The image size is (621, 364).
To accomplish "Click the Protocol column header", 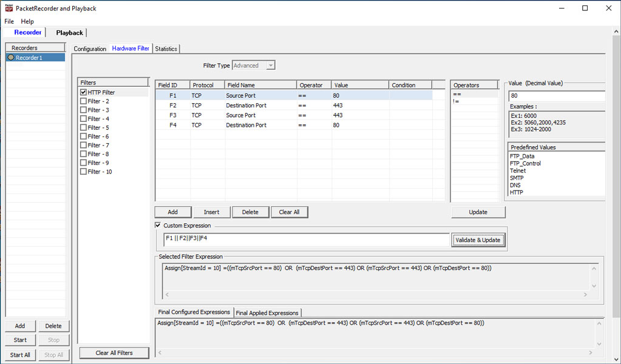I will pos(207,85).
